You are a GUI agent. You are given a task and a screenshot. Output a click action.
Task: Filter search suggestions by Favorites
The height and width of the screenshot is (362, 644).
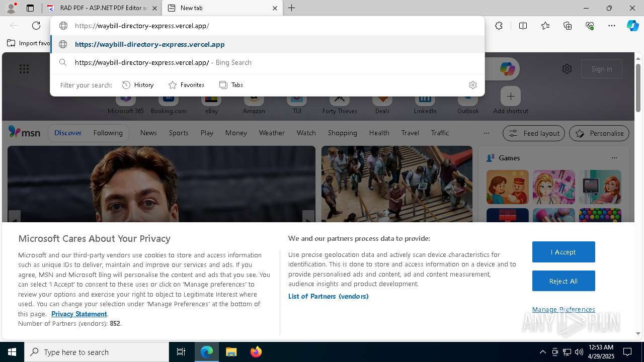coord(186,85)
